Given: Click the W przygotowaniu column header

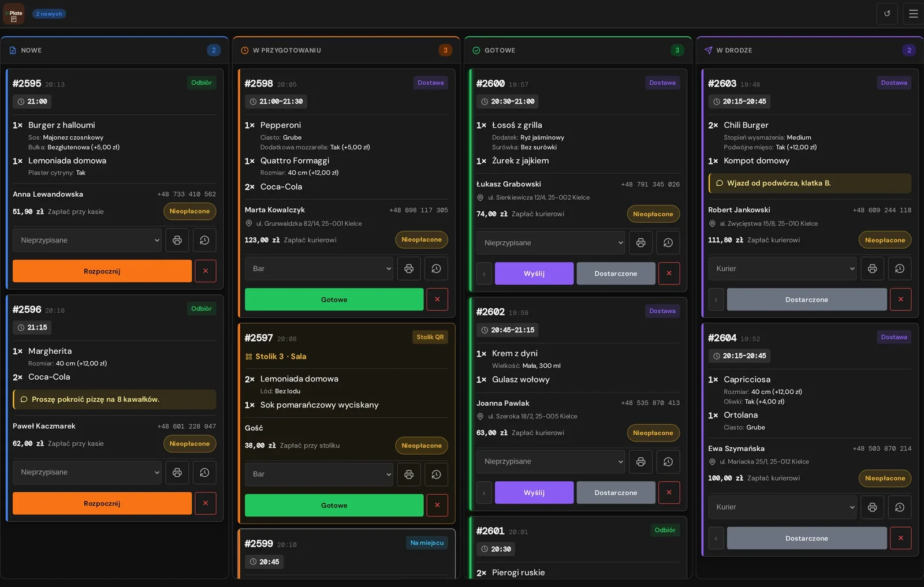Looking at the screenshot, I should [x=346, y=50].
